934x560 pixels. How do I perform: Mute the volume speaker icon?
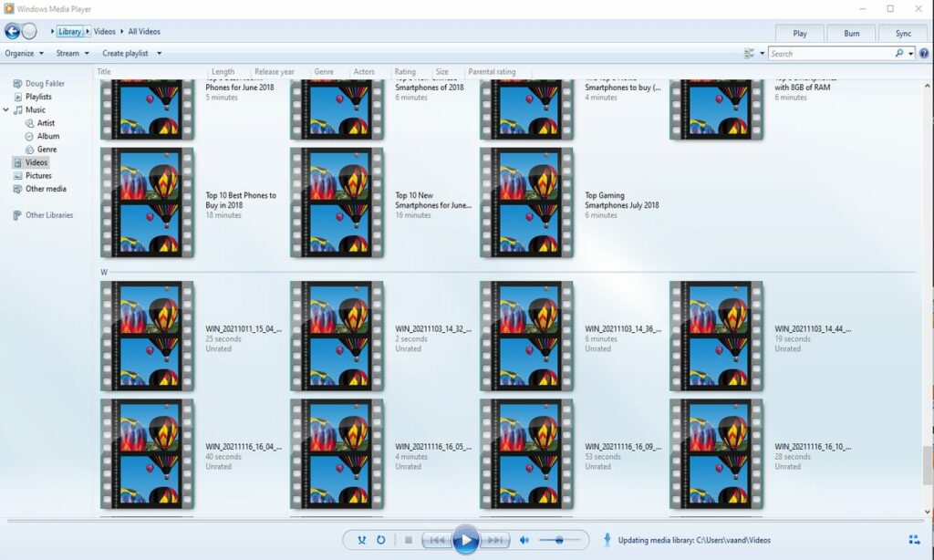click(x=524, y=540)
